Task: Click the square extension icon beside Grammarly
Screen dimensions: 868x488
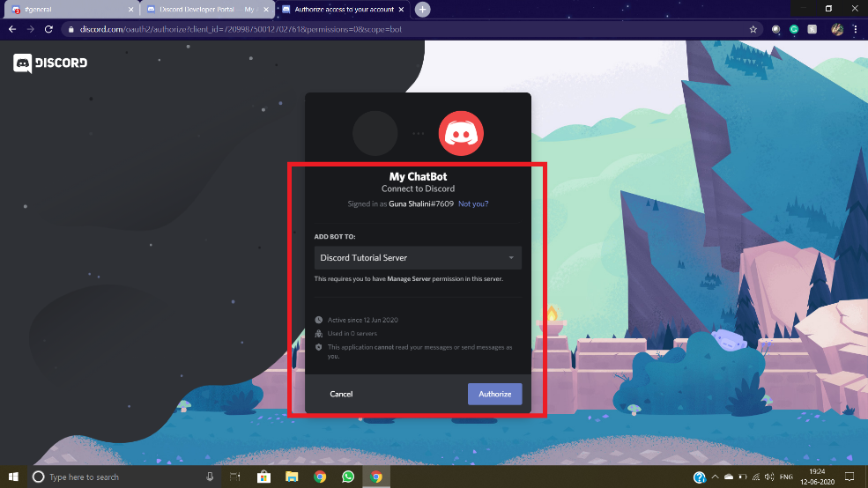Action: pyautogui.click(x=812, y=29)
